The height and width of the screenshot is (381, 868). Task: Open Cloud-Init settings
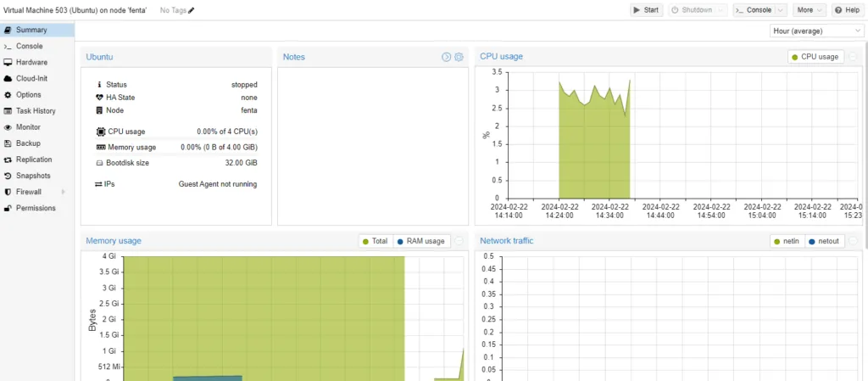37,79
